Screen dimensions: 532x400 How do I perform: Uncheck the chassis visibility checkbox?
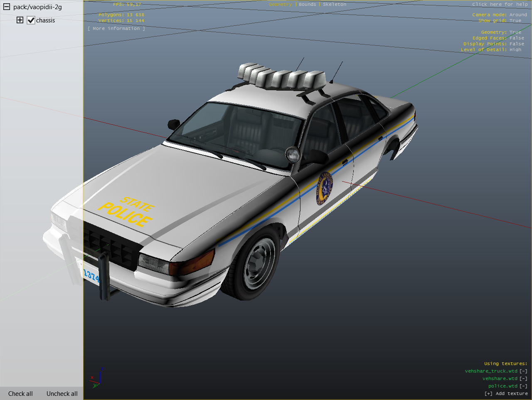(x=31, y=20)
